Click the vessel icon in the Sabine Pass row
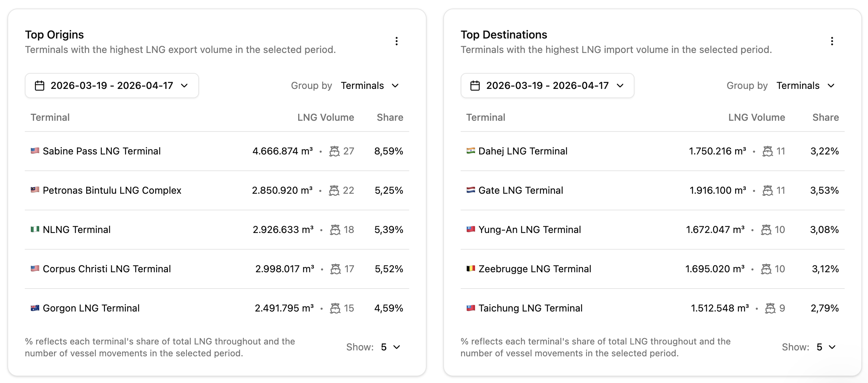 (x=334, y=151)
